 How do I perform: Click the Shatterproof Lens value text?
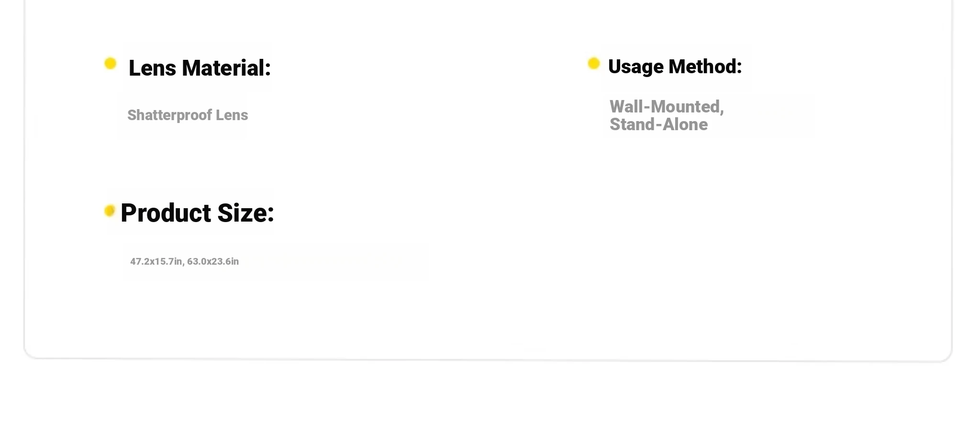(x=188, y=115)
